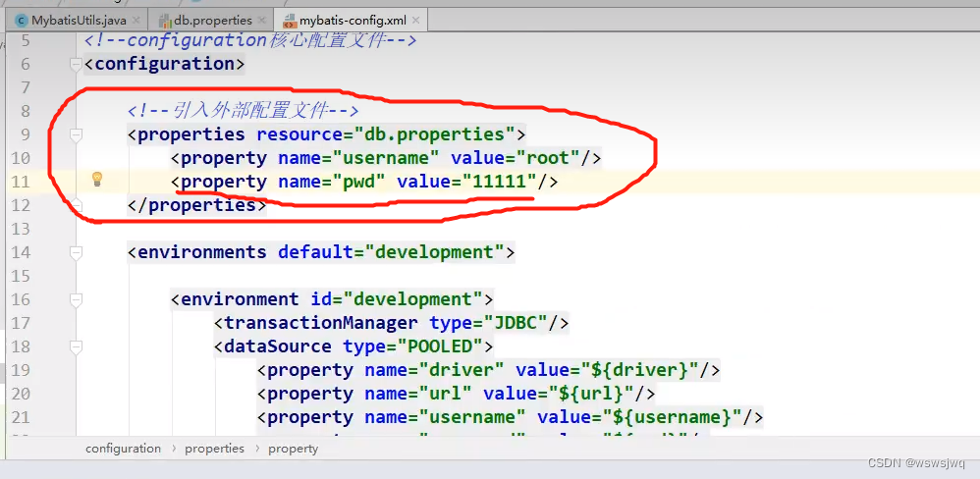
Task: Click the closing </properties> tag
Action: click(196, 205)
